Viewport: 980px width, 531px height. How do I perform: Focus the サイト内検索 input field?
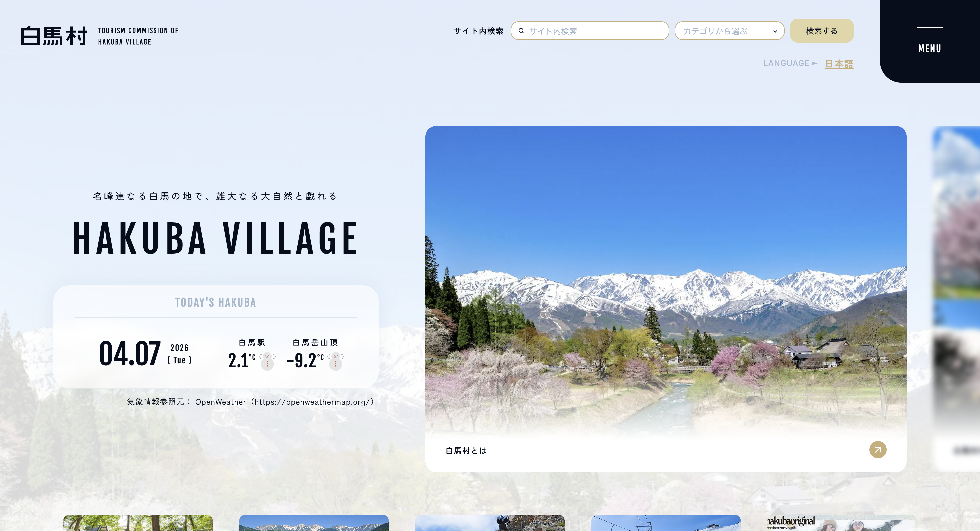tap(590, 31)
